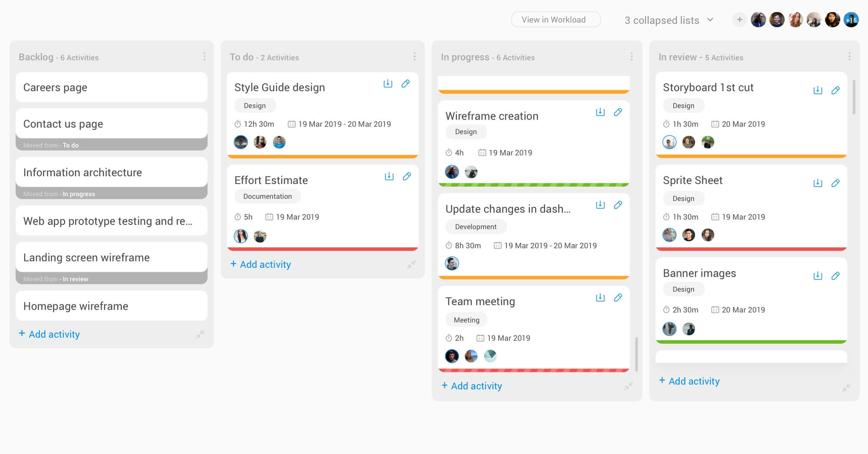The height and width of the screenshot is (454, 868).
Task: Collapse the In review list
Action: (846, 388)
